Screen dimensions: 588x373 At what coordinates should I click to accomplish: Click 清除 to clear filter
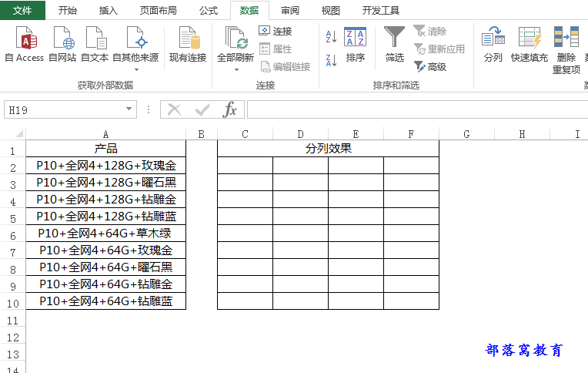pos(430,31)
